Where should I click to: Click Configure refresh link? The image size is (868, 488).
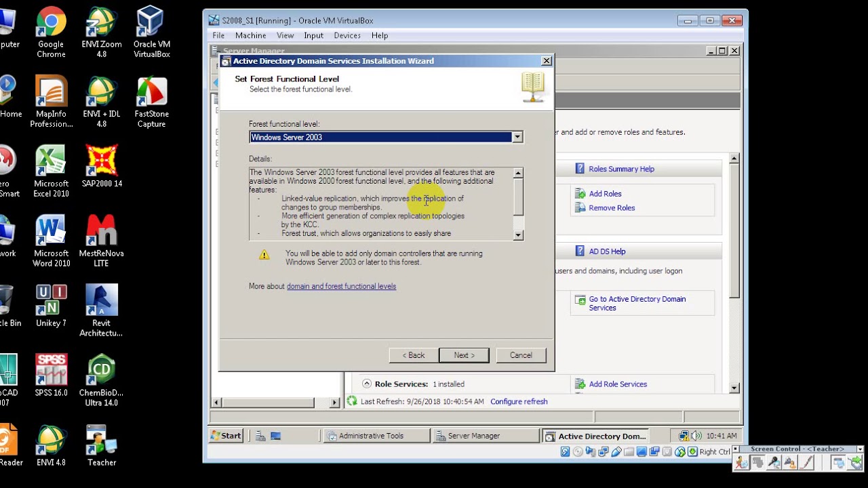[519, 401]
